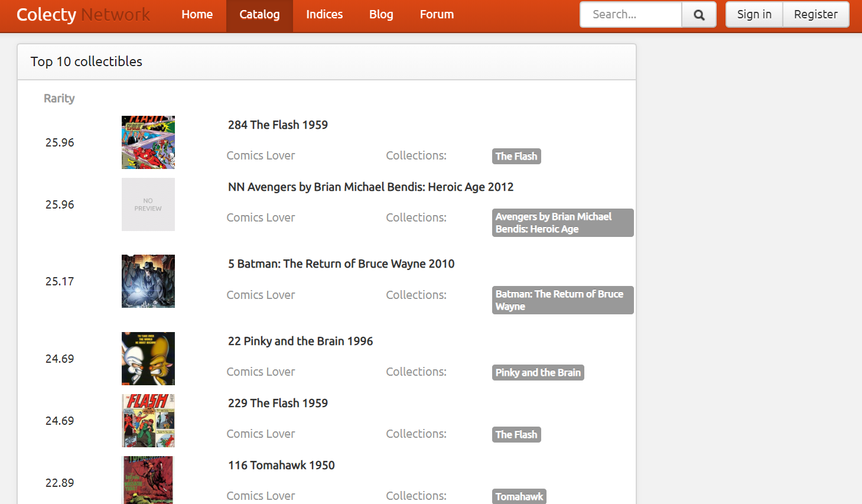
Task: Open 116 Tomahawk cover thumbnail
Action: (148, 480)
